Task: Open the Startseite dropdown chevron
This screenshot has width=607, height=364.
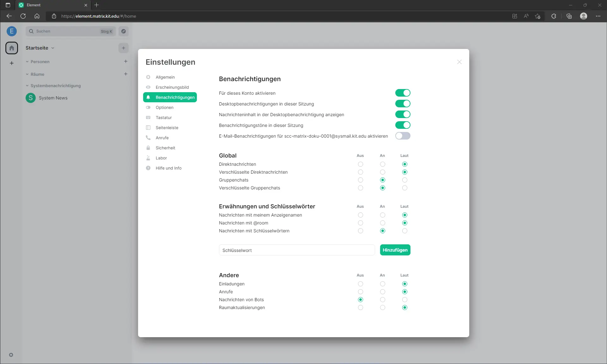Action: (x=52, y=48)
